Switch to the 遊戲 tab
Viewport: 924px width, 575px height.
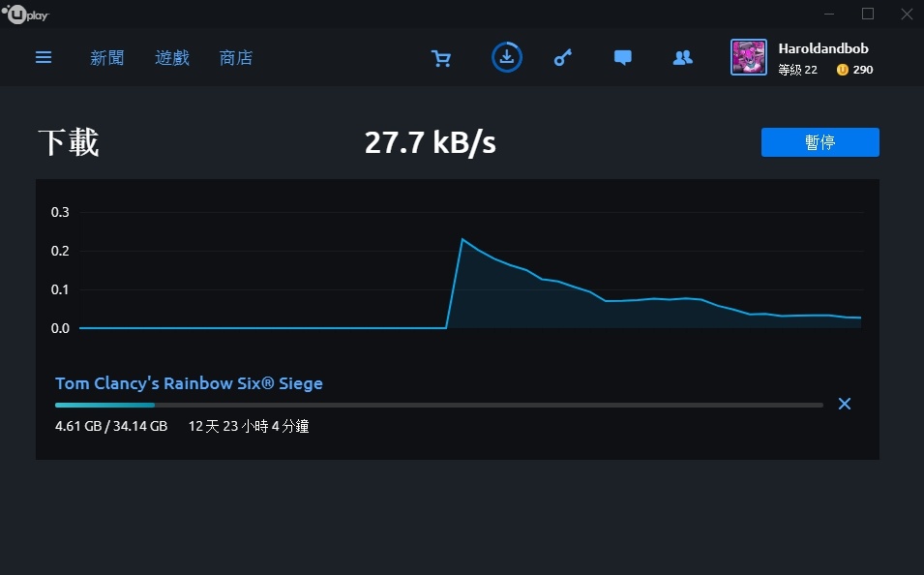click(172, 58)
